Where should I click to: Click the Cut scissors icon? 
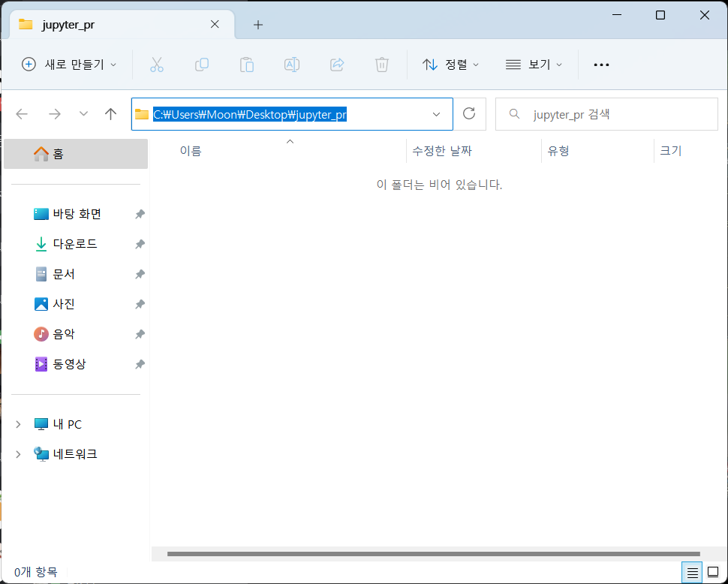(x=156, y=65)
